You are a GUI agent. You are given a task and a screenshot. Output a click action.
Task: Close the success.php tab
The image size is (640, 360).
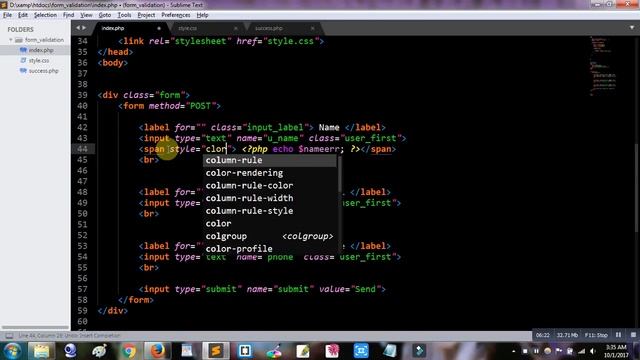point(313,28)
